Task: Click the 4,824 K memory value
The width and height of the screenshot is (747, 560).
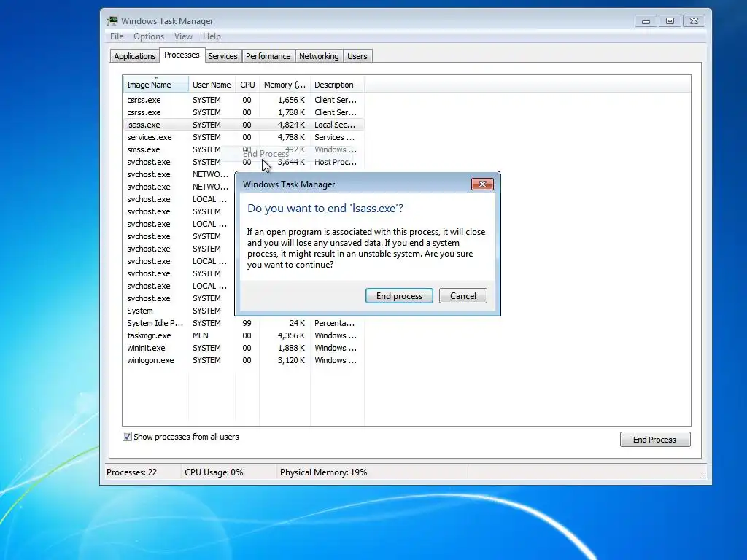Action: (291, 125)
